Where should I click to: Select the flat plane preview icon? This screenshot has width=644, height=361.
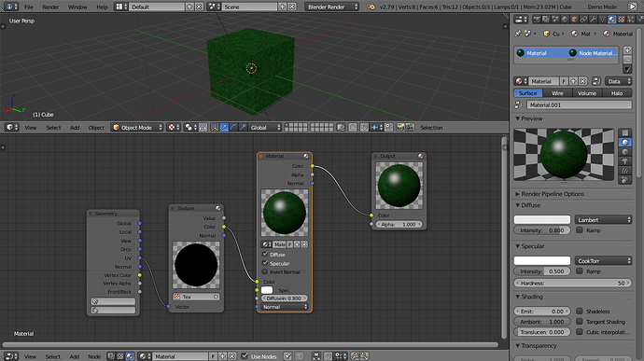coord(625,132)
